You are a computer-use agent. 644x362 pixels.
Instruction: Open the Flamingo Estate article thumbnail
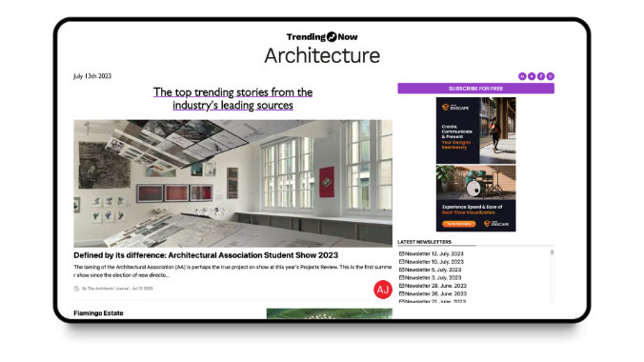(x=330, y=313)
